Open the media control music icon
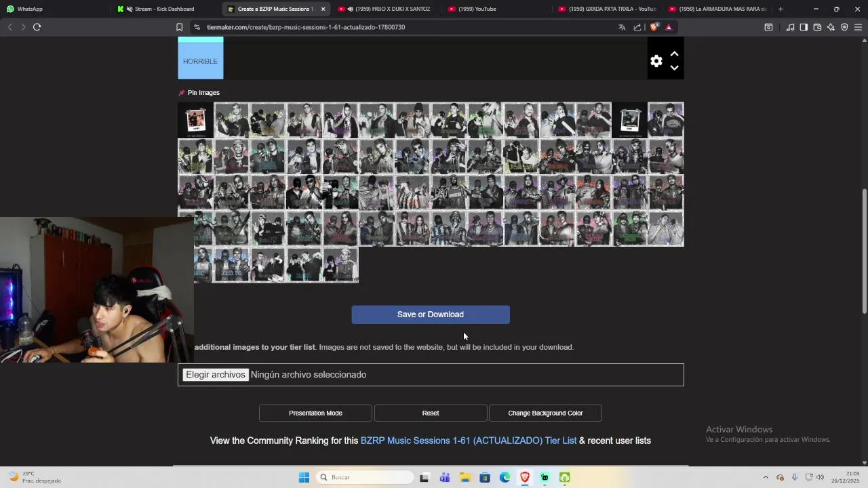 (790, 27)
